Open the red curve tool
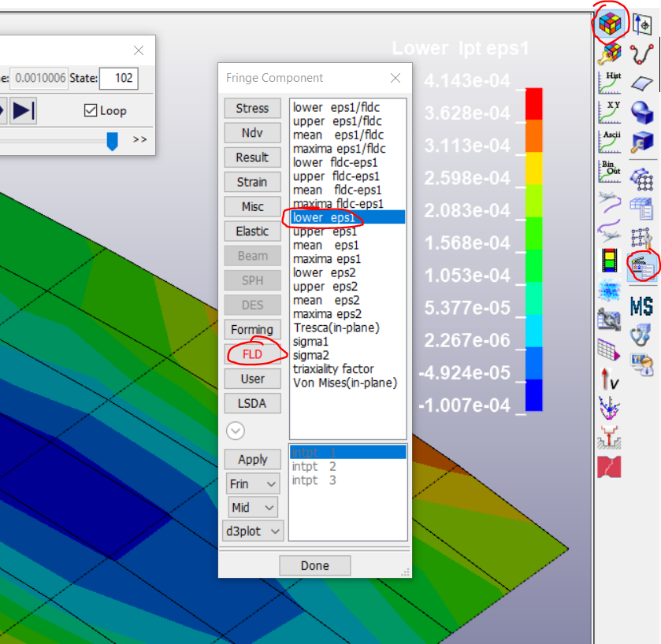 pyautogui.click(x=642, y=54)
